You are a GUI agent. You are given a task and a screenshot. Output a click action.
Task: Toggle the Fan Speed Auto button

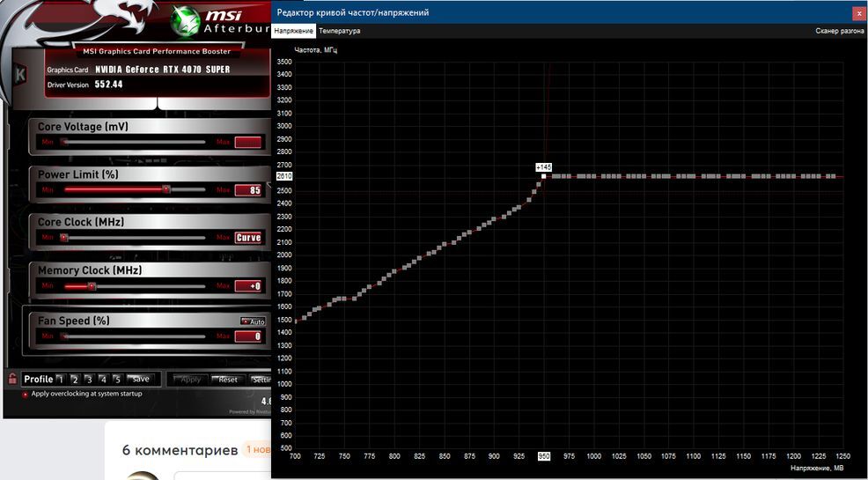coord(253,321)
